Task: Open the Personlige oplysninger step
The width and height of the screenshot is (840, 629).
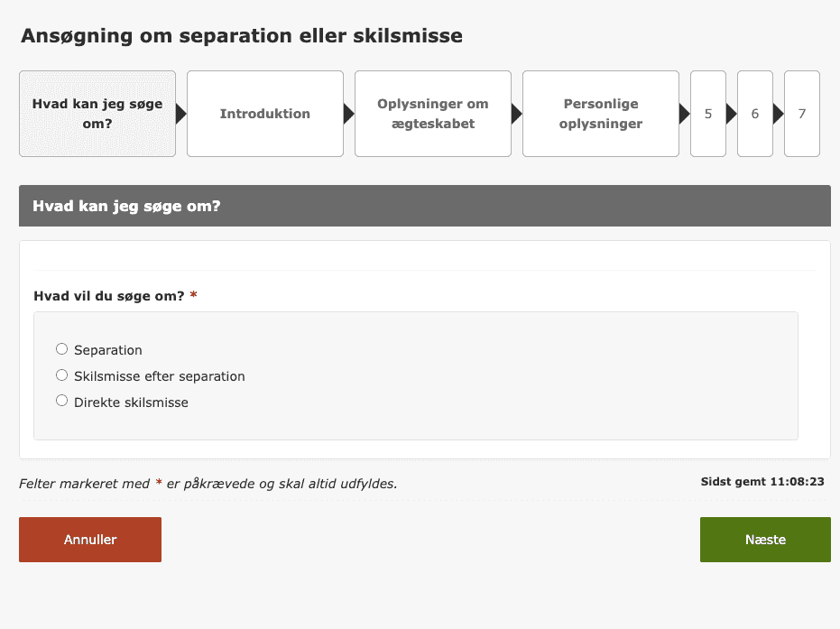Action: 600,114
